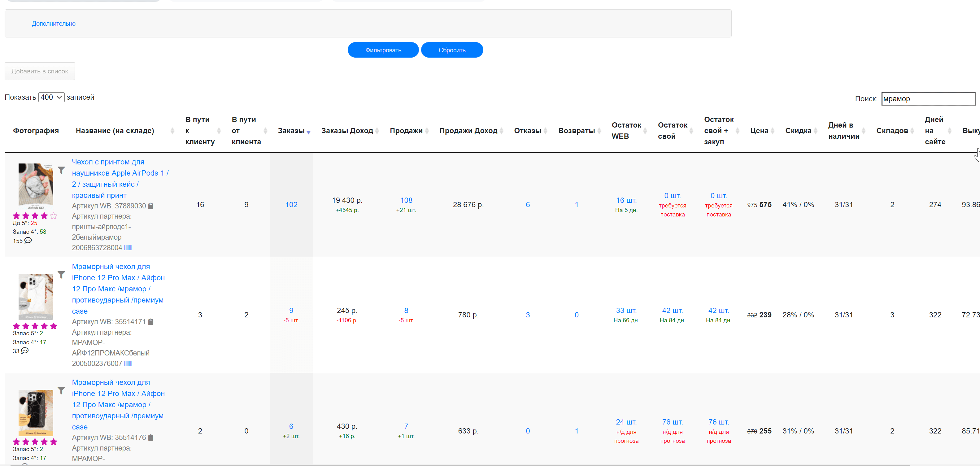Screen dimensions: 980x466
Task: Copy WB article 35514176 with the clipboard icon
Action: [x=151, y=438]
